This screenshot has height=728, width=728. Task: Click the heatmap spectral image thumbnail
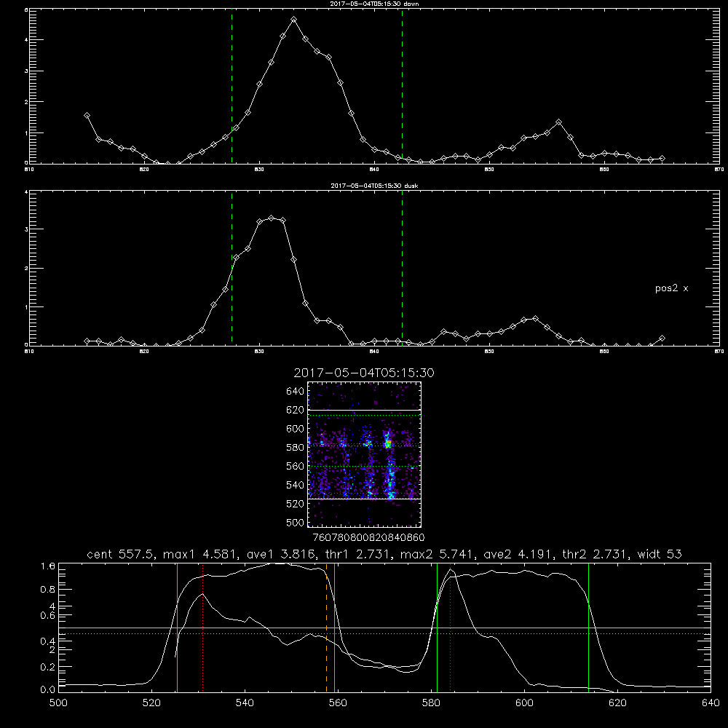[365, 454]
